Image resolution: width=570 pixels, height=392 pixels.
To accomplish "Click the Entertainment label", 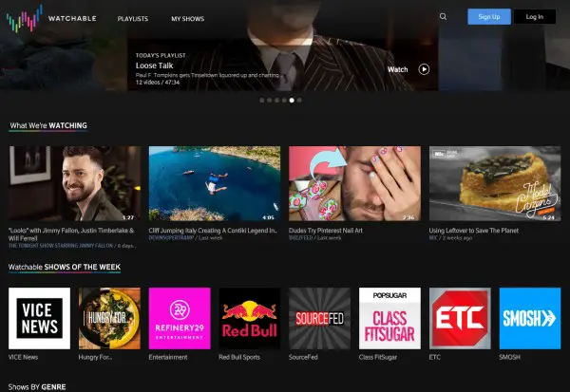I will click(168, 357).
